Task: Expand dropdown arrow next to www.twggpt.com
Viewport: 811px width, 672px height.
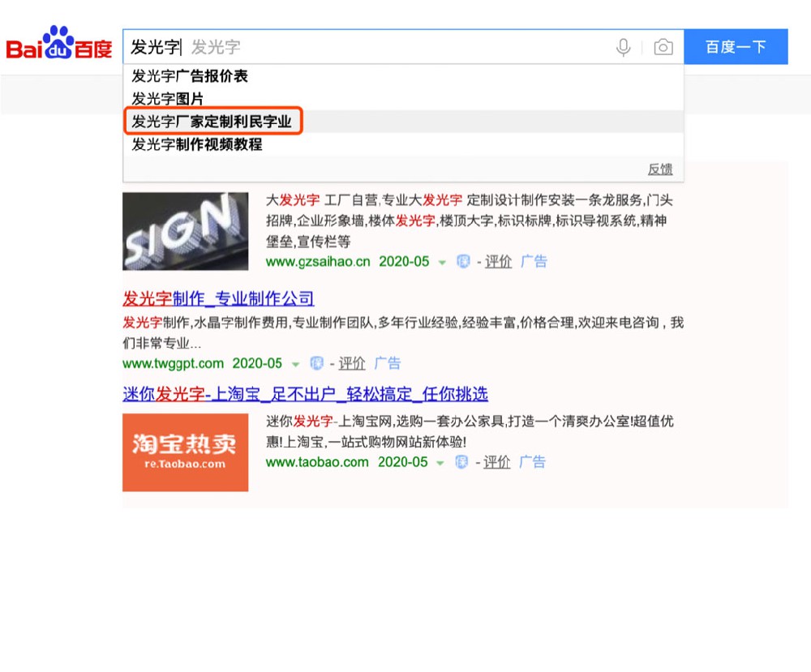Action: 296,365
